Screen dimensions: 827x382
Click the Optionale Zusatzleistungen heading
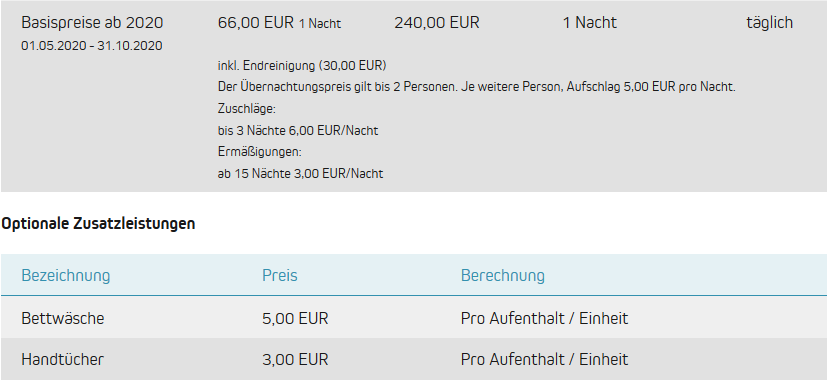click(x=98, y=224)
